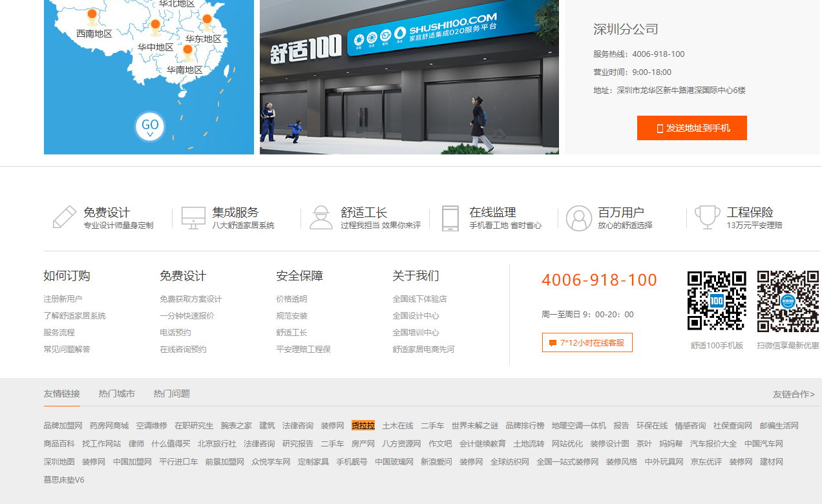Click the 舒适100手机版 QR code

click(717, 301)
